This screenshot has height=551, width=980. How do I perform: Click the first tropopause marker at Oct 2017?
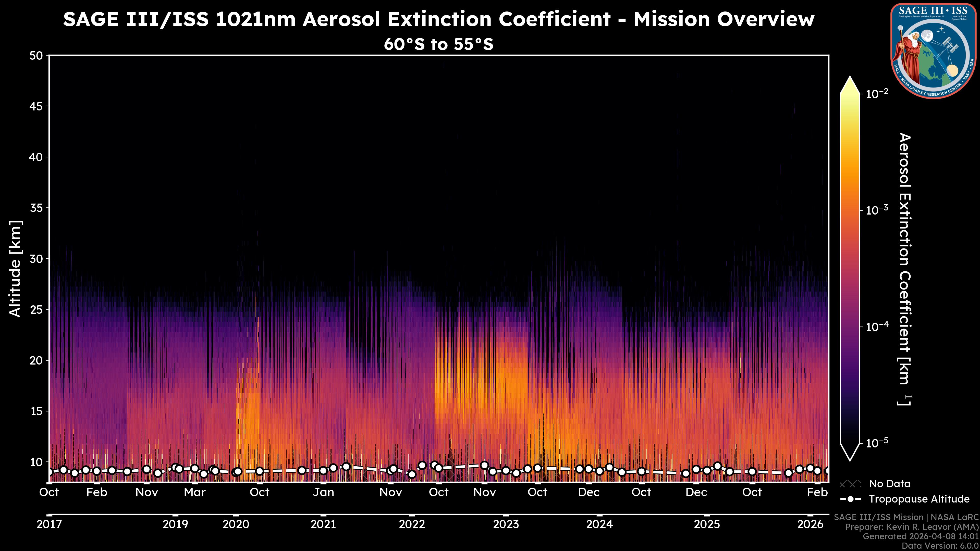(x=50, y=472)
